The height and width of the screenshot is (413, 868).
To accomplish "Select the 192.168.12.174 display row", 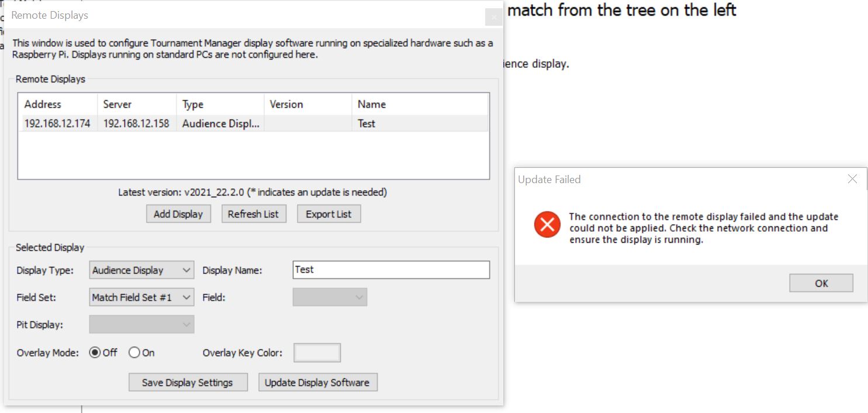I will [253, 123].
